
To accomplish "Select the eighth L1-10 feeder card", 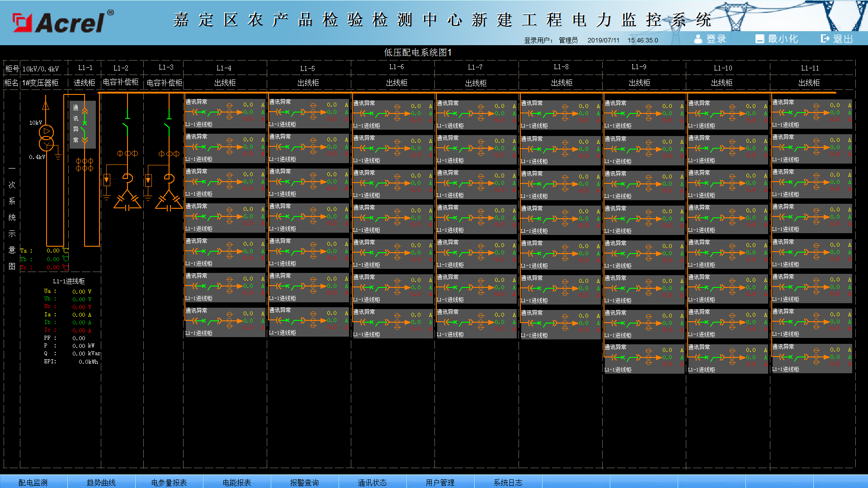I will click(728, 359).
